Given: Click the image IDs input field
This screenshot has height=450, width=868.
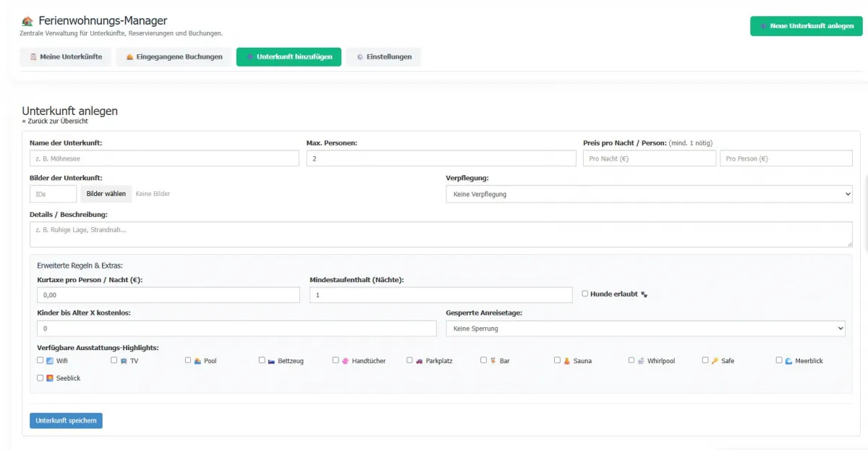Looking at the screenshot, I should (53, 194).
